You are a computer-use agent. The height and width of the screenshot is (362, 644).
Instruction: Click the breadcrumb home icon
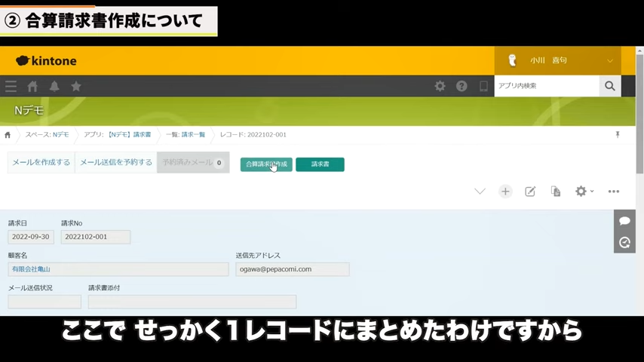(8, 135)
